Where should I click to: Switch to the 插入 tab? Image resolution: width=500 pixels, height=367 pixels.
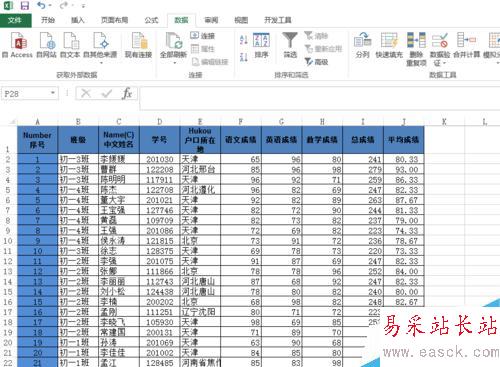[x=77, y=20]
